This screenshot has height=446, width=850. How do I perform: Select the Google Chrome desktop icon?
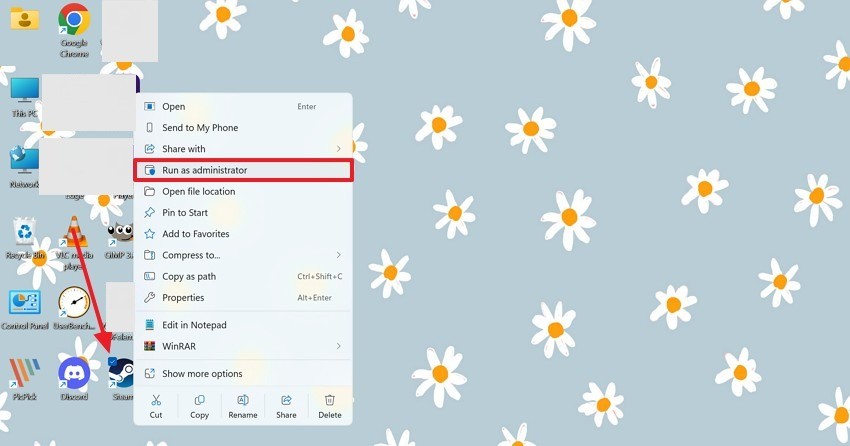click(74, 30)
